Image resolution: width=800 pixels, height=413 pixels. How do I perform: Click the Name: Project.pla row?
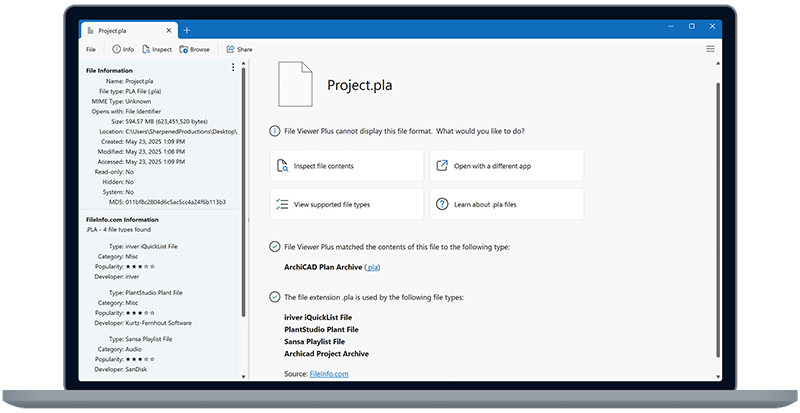coord(130,81)
